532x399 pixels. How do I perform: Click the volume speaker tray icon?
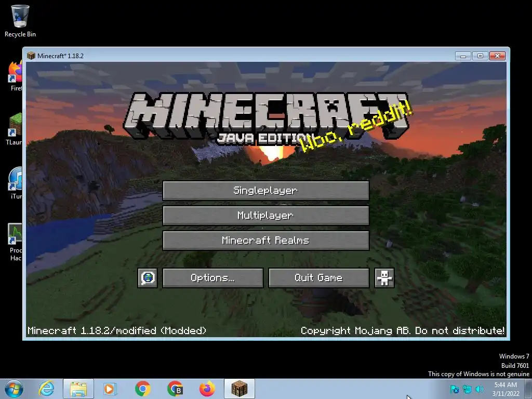coord(480,389)
